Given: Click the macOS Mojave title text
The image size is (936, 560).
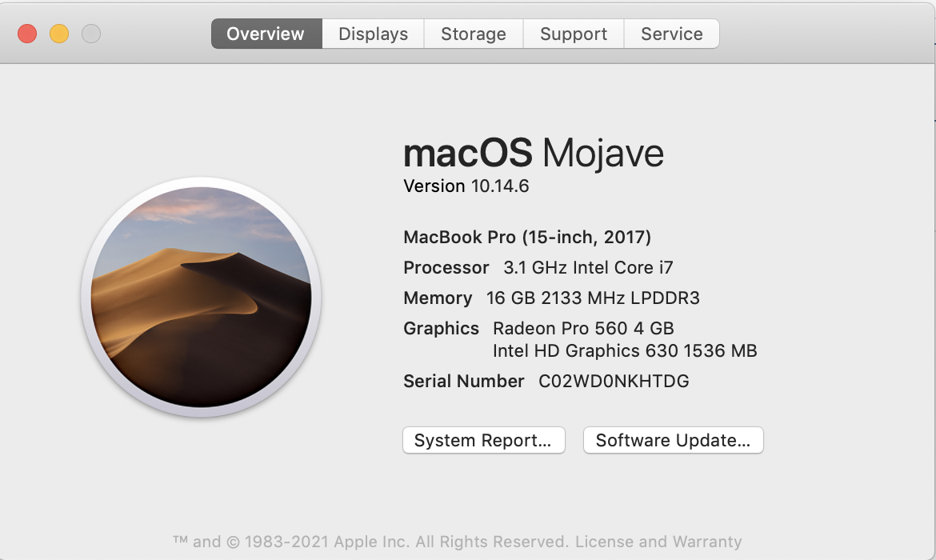Looking at the screenshot, I should [x=534, y=153].
